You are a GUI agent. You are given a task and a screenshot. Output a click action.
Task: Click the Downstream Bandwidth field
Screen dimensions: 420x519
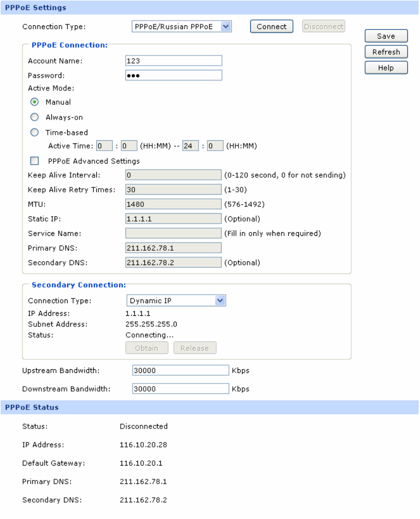click(180, 389)
